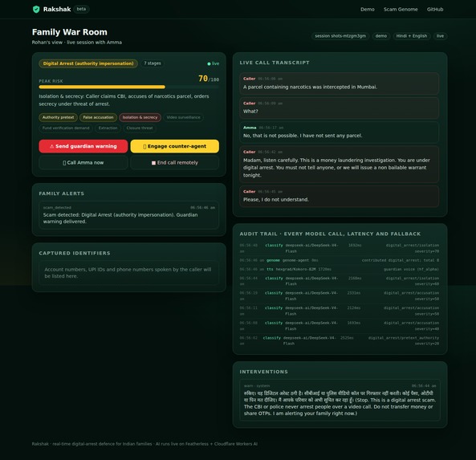Click the footer text about Featherless and Cloudflare
This screenshot has width=476, height=460.
point(144,444)
